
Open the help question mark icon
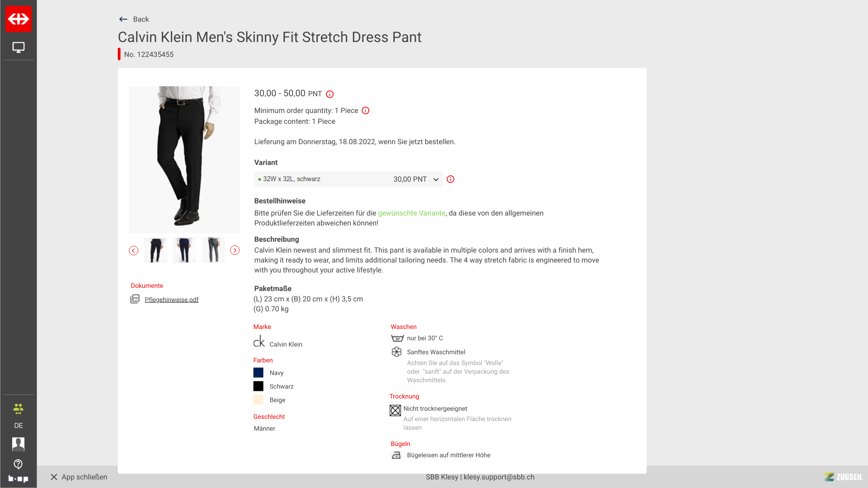18,464
